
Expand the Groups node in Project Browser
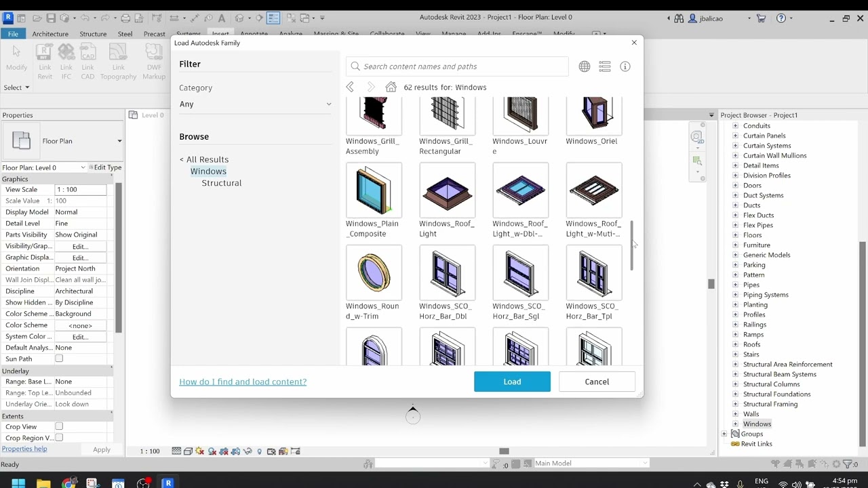pos(724,434)
